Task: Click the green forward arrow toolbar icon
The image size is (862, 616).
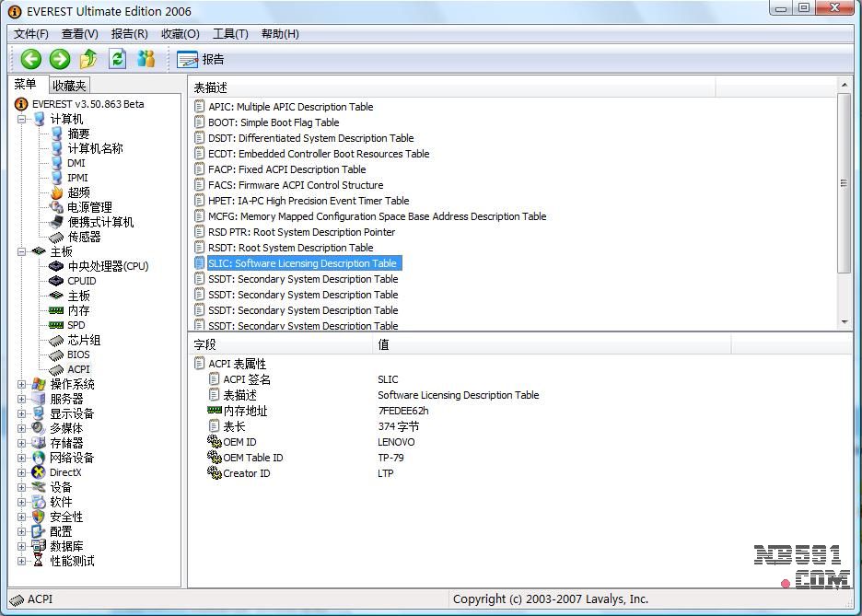Action: point(60,59)
